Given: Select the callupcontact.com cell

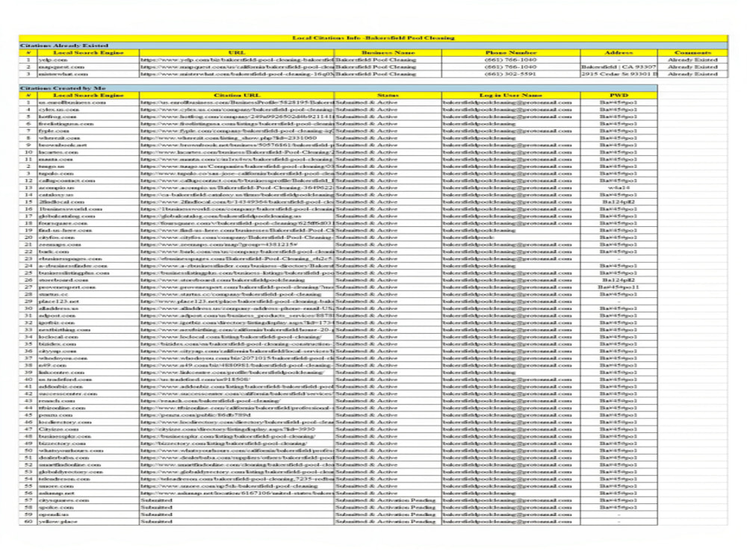Looking at the screenshot, I should coord(89,181).
